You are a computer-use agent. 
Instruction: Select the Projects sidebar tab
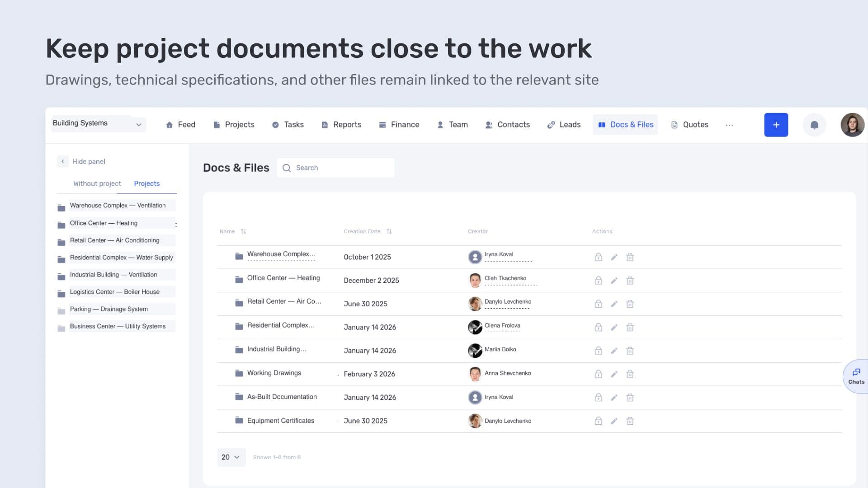(x=146, y=183)
